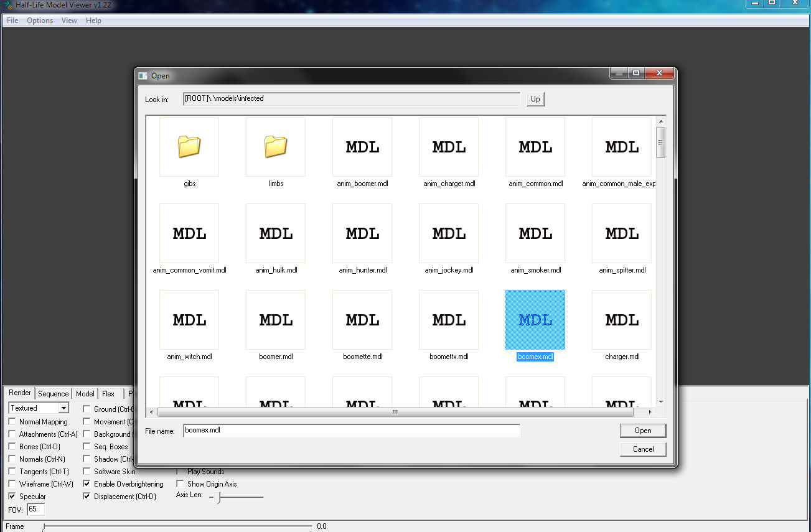This screenshot has width=811, height=532.
Task: Select the anim_hunter.mdl file icon
Action: 362,233
